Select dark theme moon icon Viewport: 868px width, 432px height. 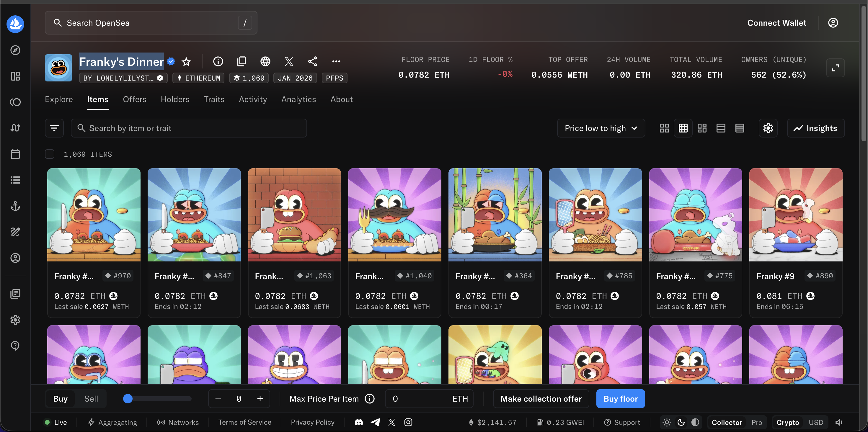(681, 422)
